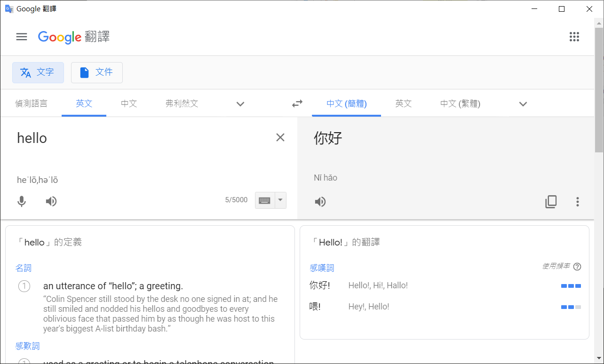
Task: Click the 感嘆詞 heading in the translations panel
Action: point(322,268)
